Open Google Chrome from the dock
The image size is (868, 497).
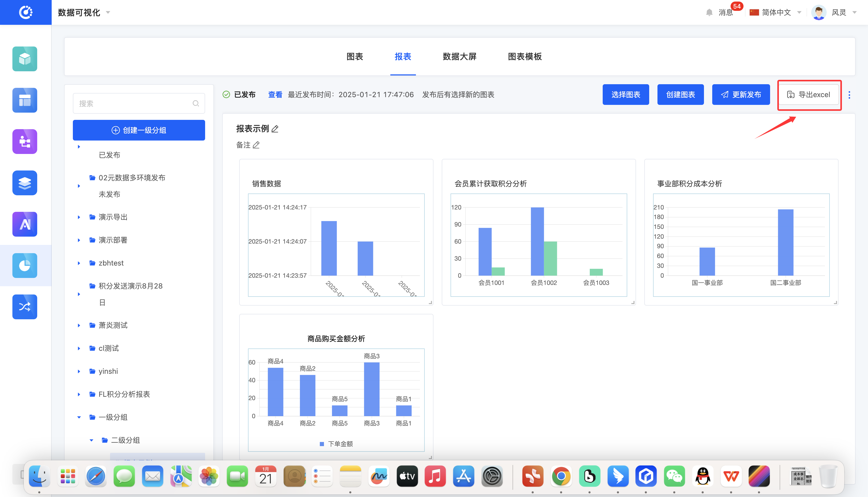pyautogui.click(x=561, y=476)
